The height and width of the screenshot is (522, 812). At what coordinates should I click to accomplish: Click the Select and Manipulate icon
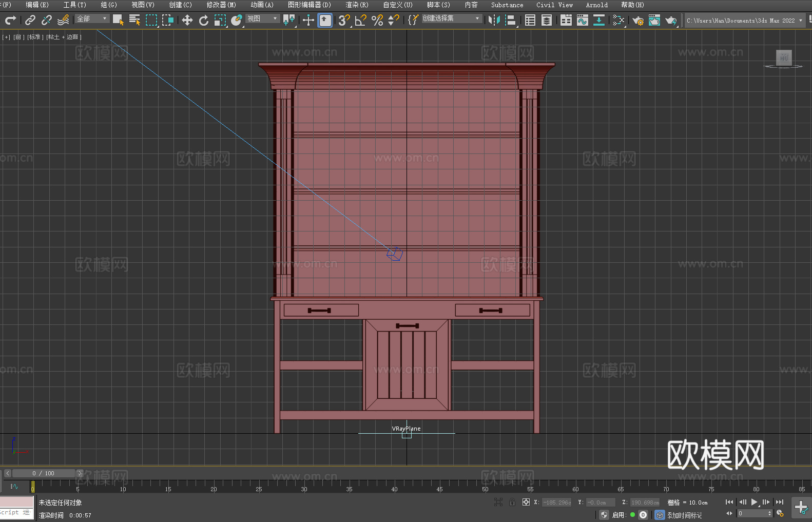pos(308,20)
